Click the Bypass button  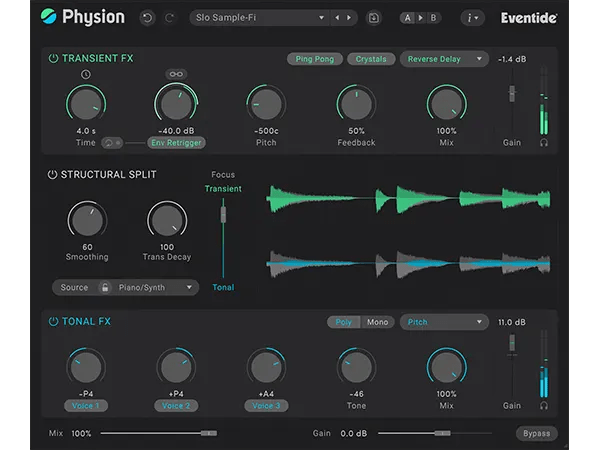536,434
